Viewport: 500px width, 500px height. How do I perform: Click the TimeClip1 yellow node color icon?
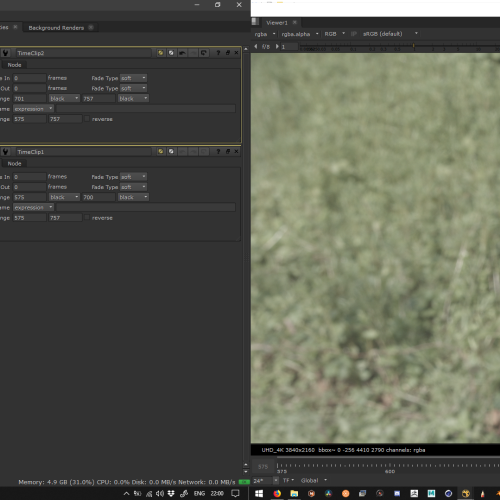161,151
